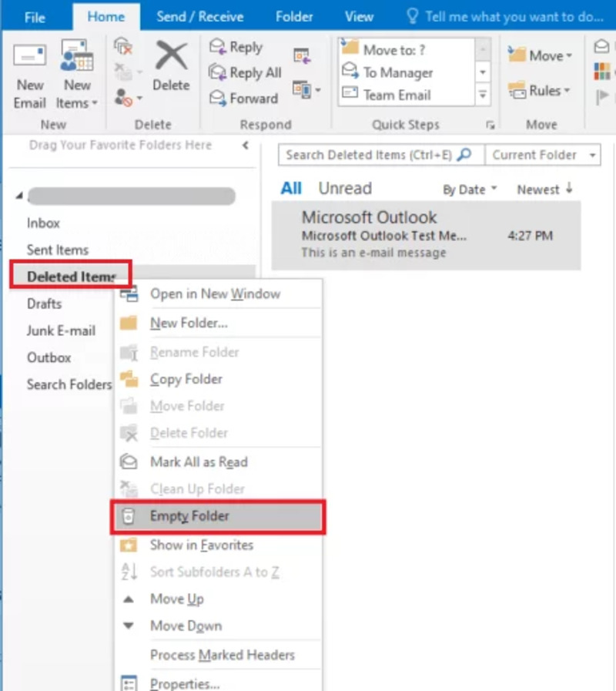This screenshot has width=616, height=691.
Task: Select the Deleted Items folder
Action: [71, 277]
